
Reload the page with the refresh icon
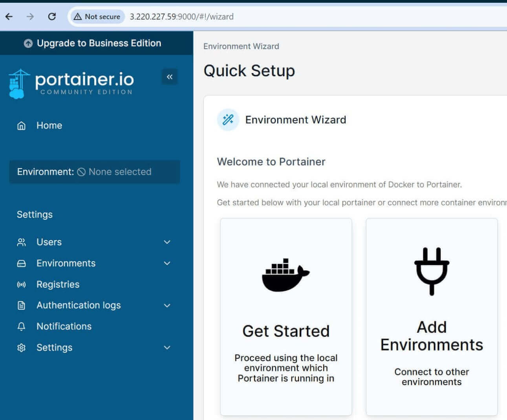coord(52,17)
